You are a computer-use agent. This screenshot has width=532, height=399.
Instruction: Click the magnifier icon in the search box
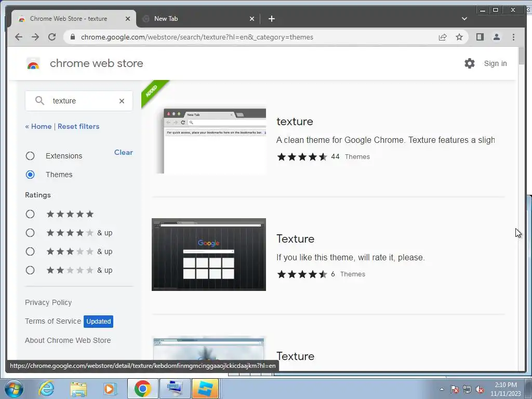[x=39, y=100]
